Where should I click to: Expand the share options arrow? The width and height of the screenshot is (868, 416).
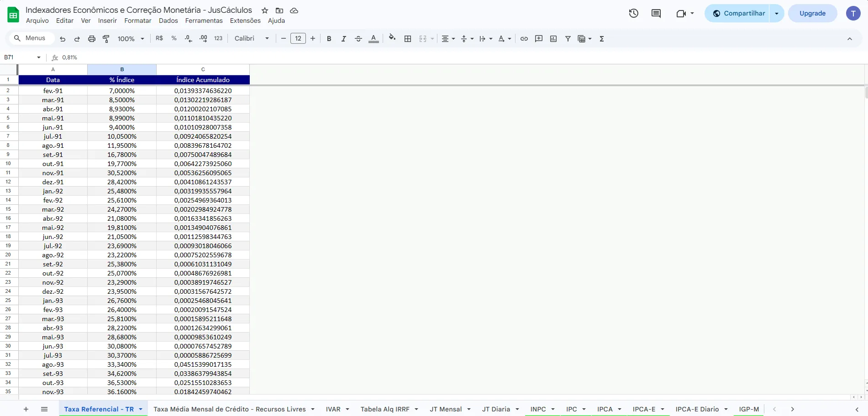(x=777, y=13)
